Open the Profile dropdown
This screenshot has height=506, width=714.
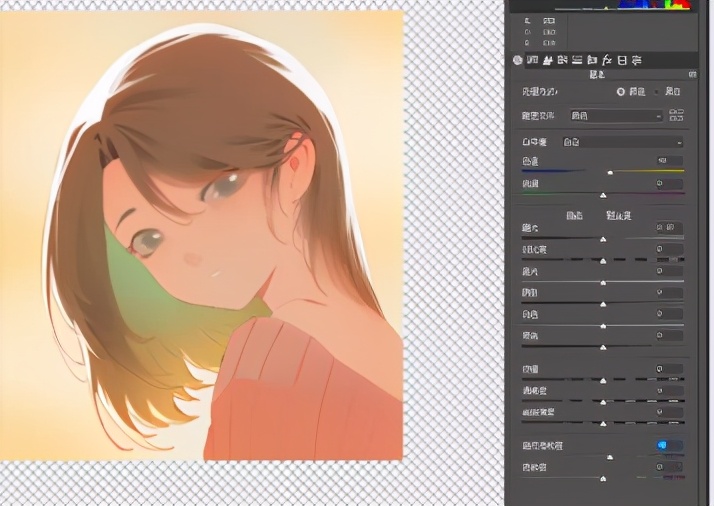(x=616, y=116)
